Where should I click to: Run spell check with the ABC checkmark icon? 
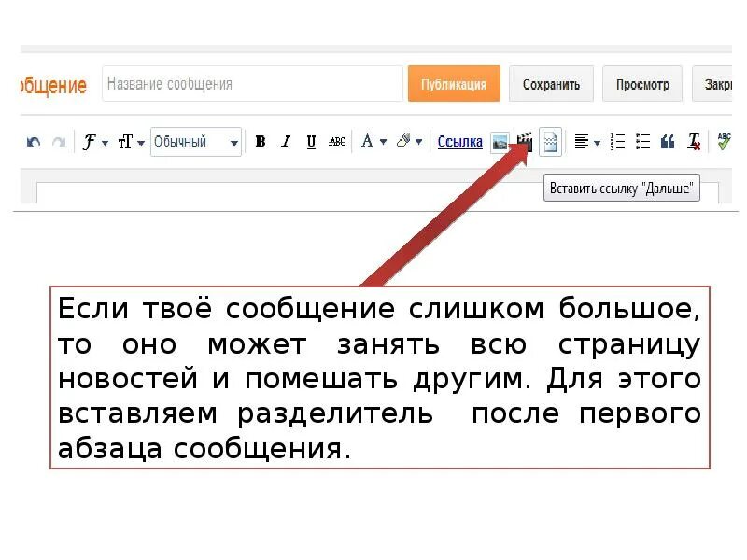click(x=724, y=142)
